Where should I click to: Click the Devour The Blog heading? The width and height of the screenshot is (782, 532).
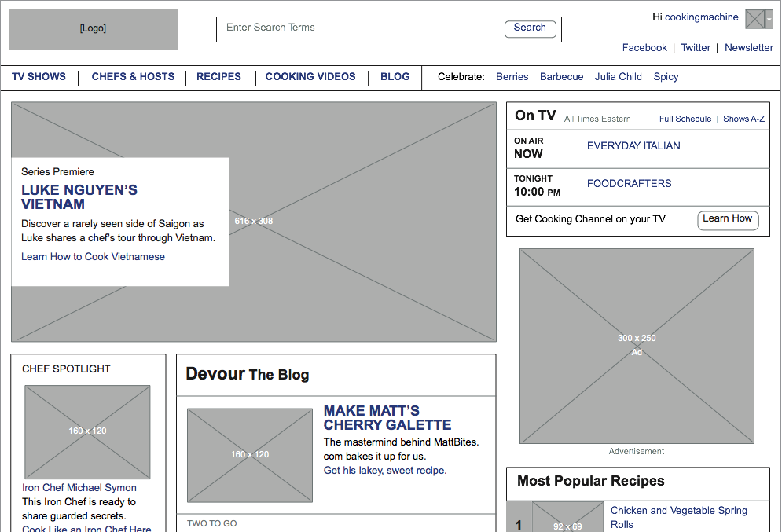click(248, 374)
